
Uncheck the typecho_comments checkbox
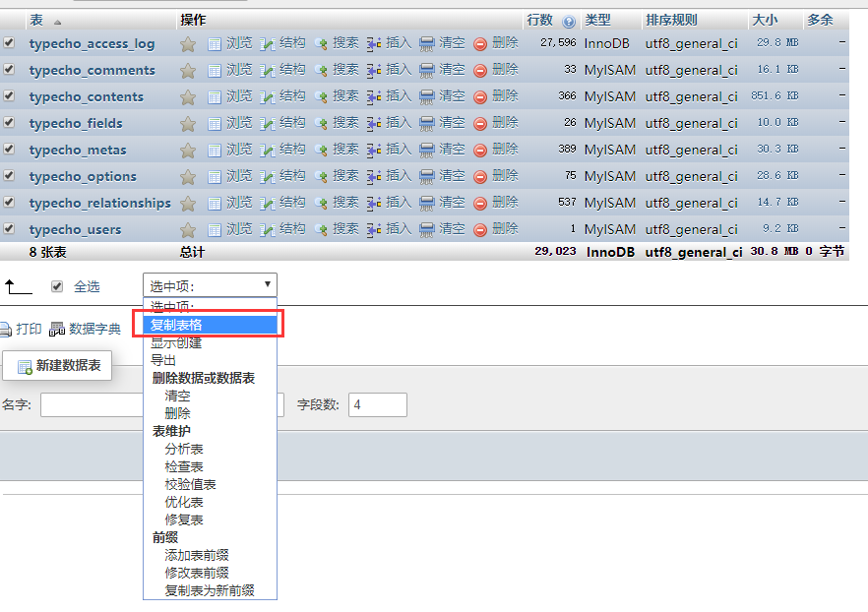[9, 69]
